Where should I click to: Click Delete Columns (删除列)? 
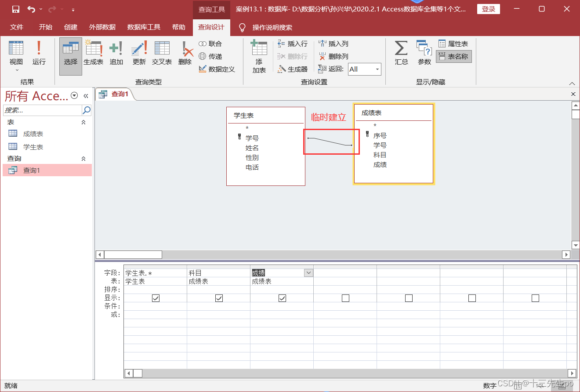point(333,56)
